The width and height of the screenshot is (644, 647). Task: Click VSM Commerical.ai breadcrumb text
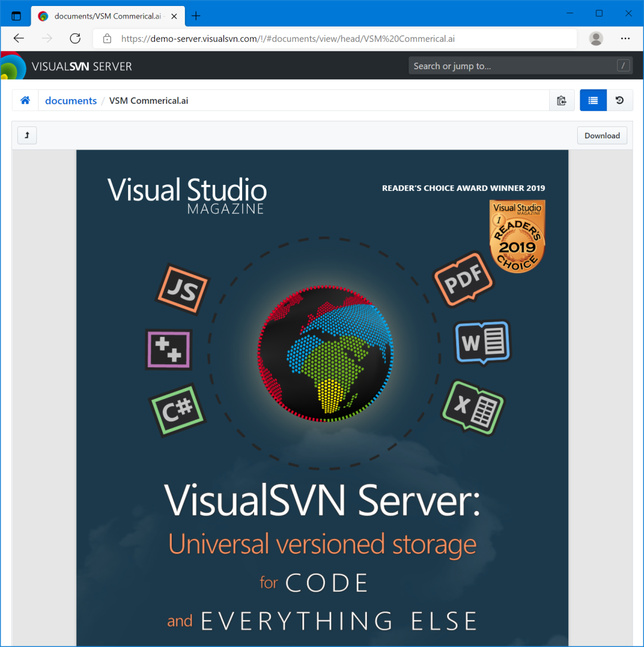click(x=148, y=101)
